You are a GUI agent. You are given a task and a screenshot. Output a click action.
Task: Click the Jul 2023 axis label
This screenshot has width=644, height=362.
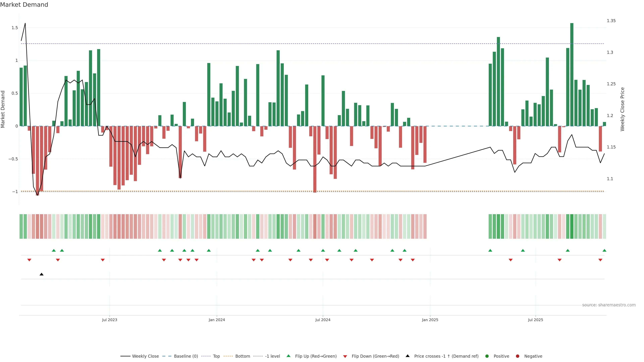[x=110, y=320]
